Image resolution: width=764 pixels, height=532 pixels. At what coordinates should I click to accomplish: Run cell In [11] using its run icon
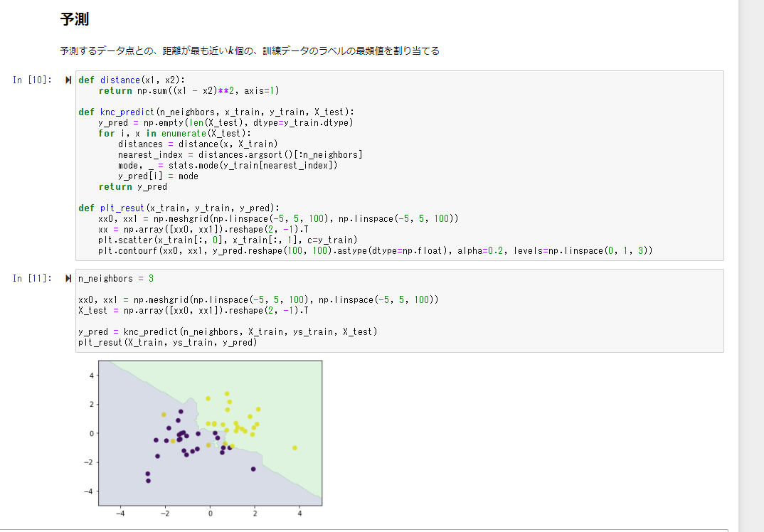pos(68,278)
